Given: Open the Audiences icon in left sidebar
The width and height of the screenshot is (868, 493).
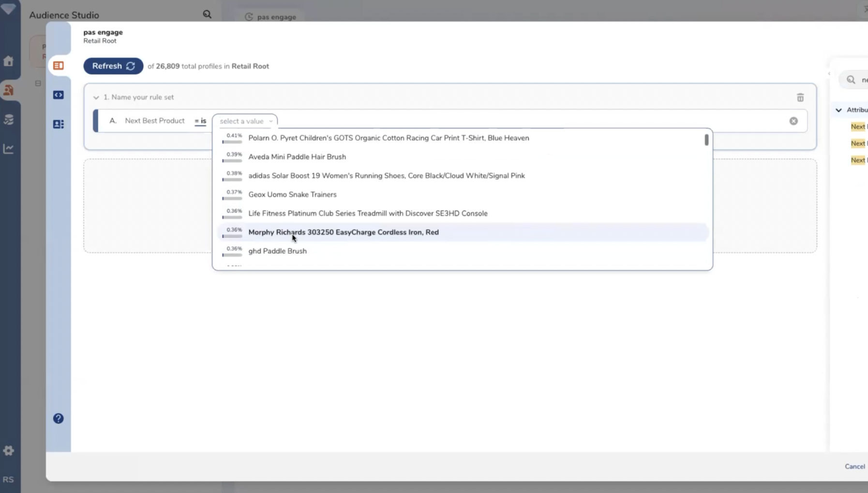Looking at the screenshot, I should point(8,90).
